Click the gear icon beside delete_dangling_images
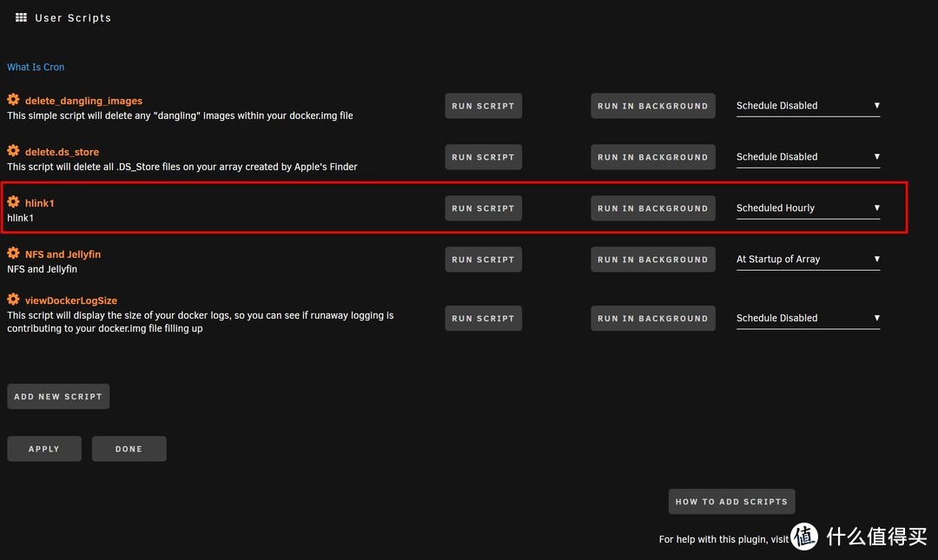 click(x=13, y=100)
